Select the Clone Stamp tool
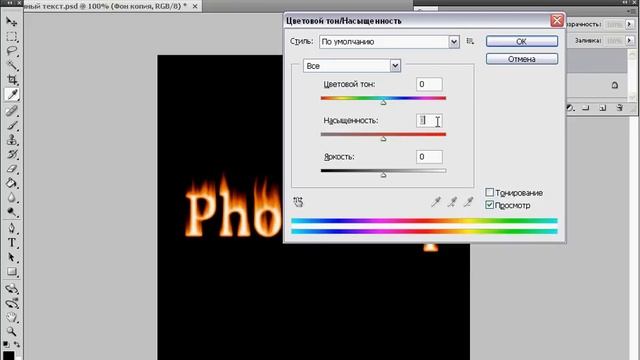 (11, 140)
